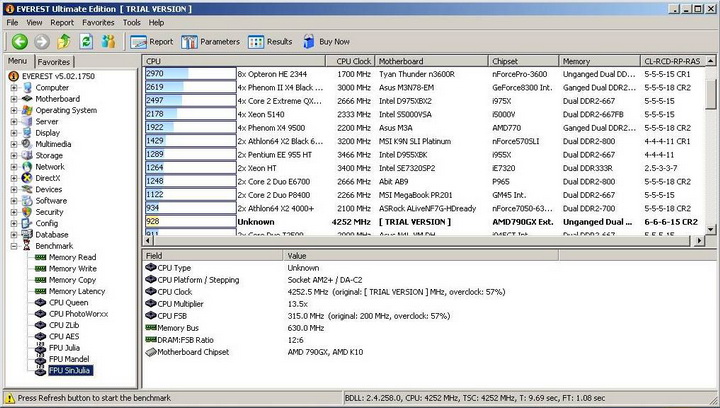The image size is (720, 408).
Task: Select the Software icon in the tree
Action: click(x=27, y=201)
